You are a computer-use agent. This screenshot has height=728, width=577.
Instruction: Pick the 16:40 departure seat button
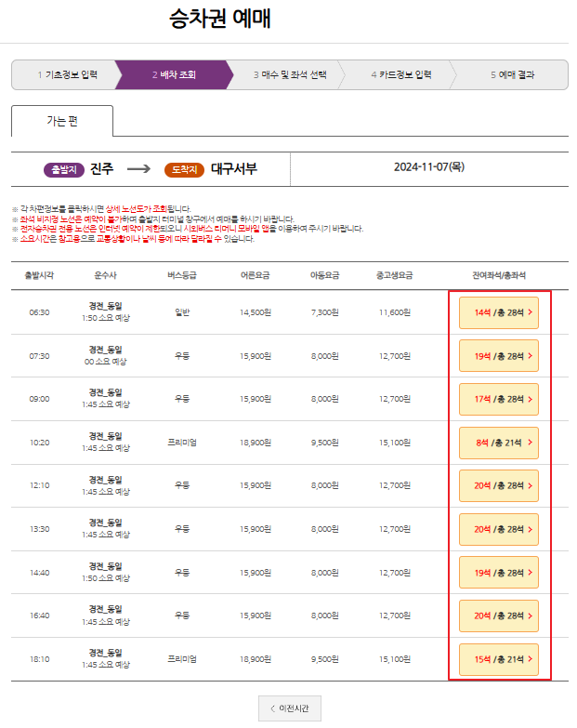pyautogui.click(x=499, y=615)
